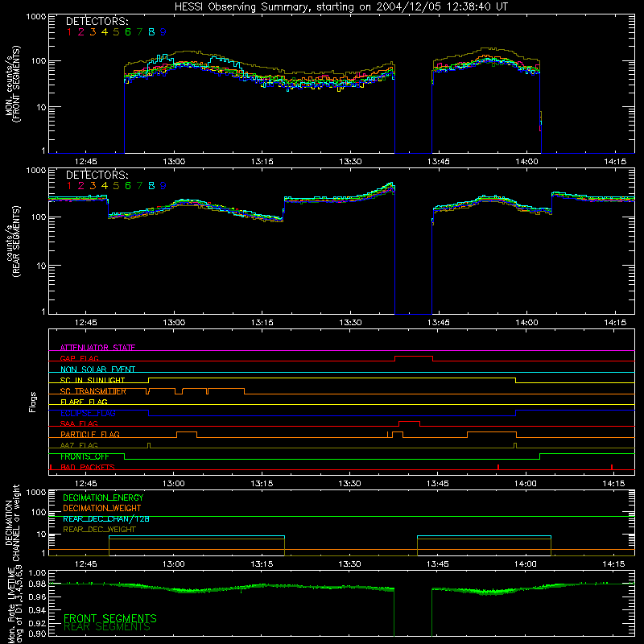Select the REAR_DEC_CHAN/128 legend entry
Screen dimensions: 644x644
106,519
